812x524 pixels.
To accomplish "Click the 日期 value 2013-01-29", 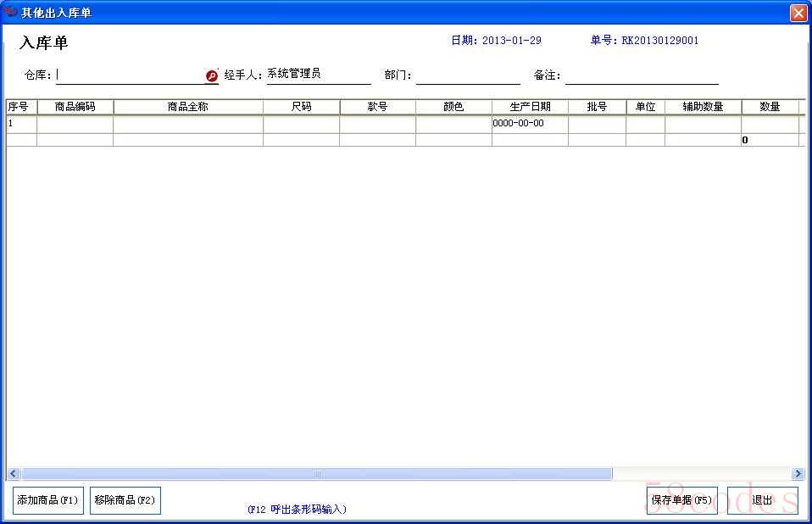I will click(511, 41).
